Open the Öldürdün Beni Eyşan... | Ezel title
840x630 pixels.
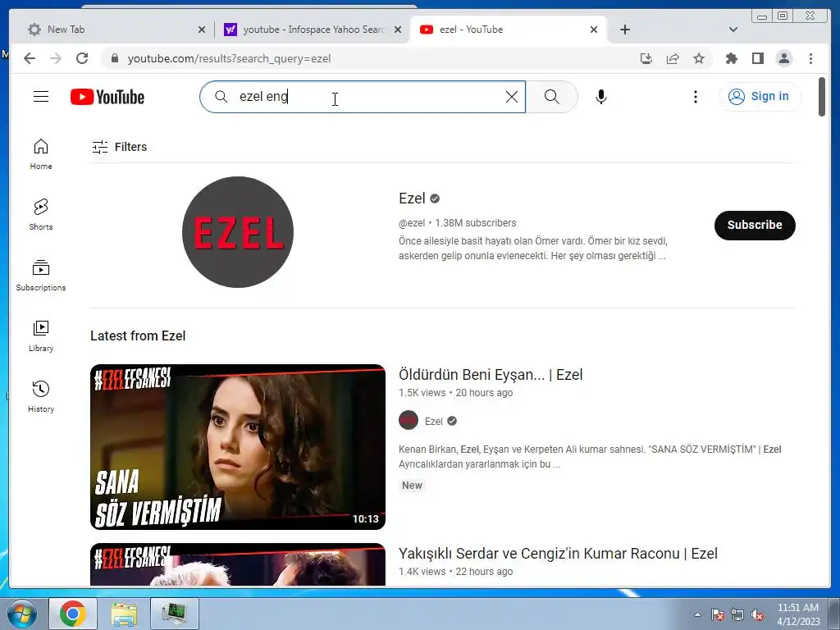tap(491, 374)
